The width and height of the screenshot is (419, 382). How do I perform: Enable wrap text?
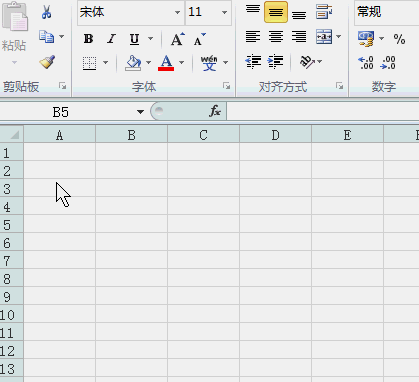point(324,12)
